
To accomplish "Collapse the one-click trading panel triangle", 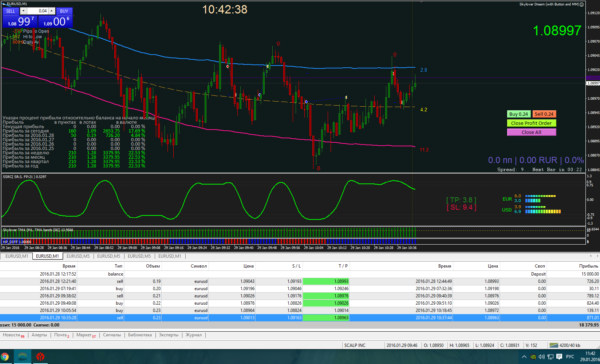I will (4, 4).
